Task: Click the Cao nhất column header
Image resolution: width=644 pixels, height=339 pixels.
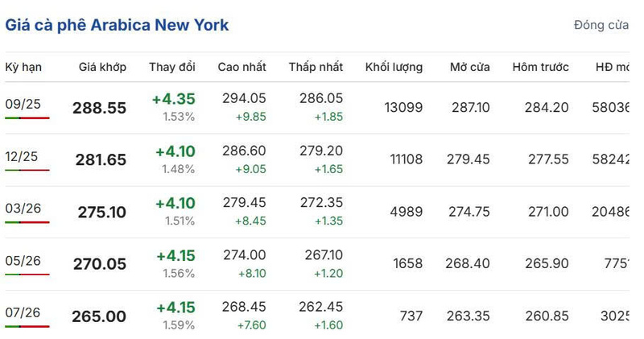Action: tap(242, 67)
